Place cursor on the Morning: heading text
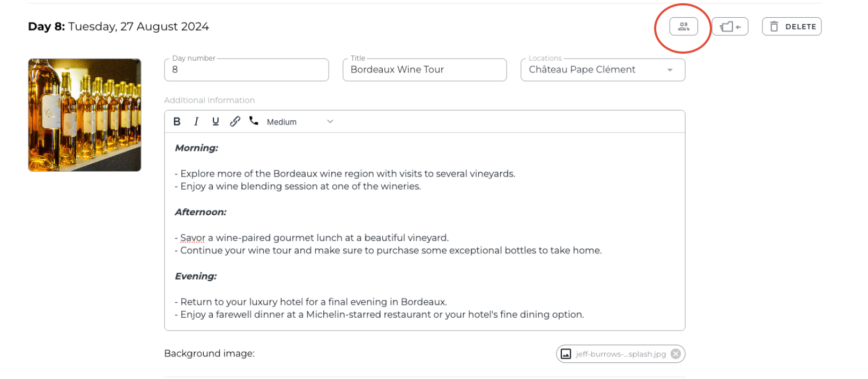 [x=197, y=148]
